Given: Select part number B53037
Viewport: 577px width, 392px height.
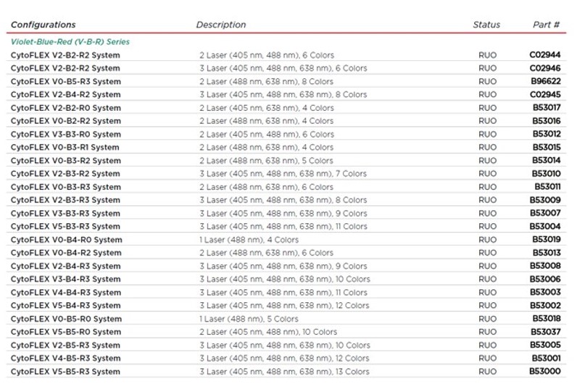Looking at the screenshot, I should click(547, 332).
